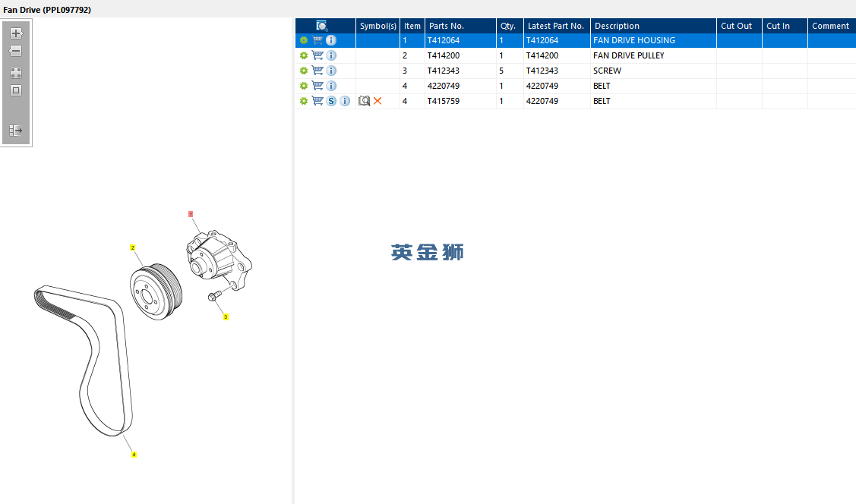
Task: Click Fan Drive (PPL097792) title
Action: 47,10
